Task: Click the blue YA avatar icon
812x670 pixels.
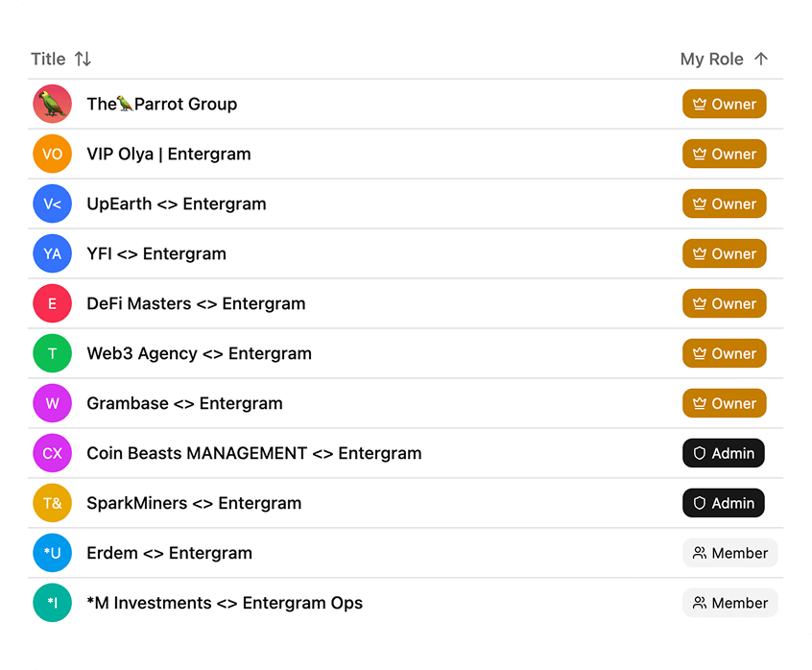Action: pyautogui.click(x=52, y=253)
